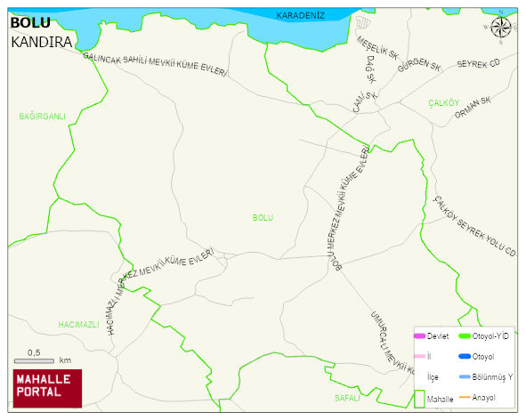The width and height of the screenshot is (526, 420).
Task: Click the ORMAN SK street label
Action: pos(473,108)
